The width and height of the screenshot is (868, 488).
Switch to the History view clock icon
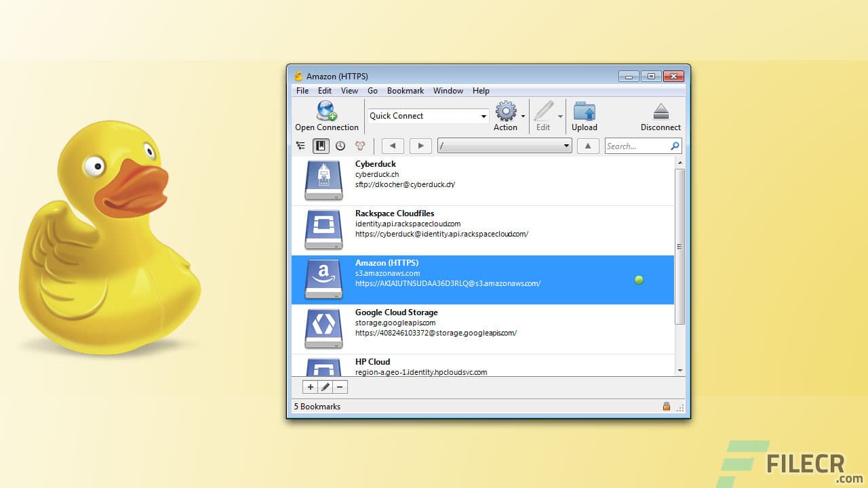click(x=340, y=145)
